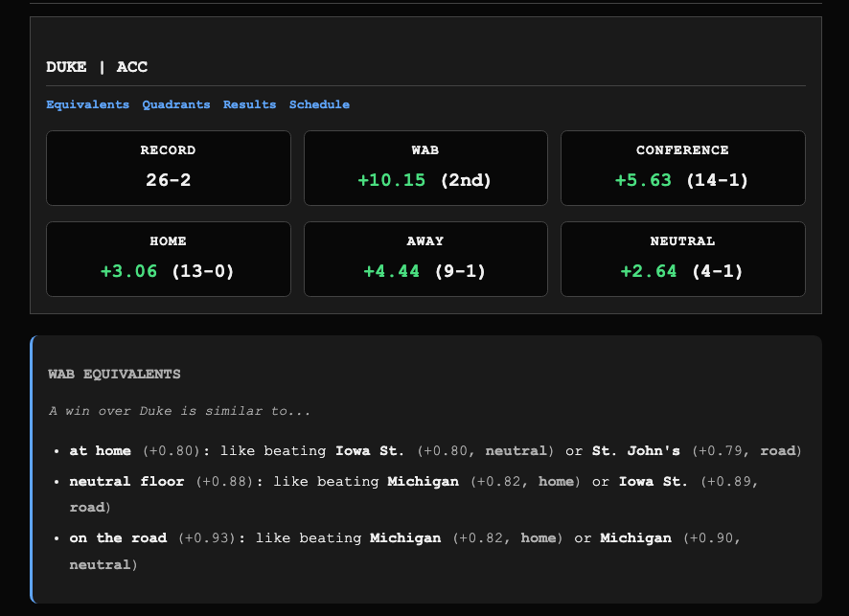Click Iowa St. in the at-home row
The width and height of the screenshot is (849, 616).
tap(370, 451)
